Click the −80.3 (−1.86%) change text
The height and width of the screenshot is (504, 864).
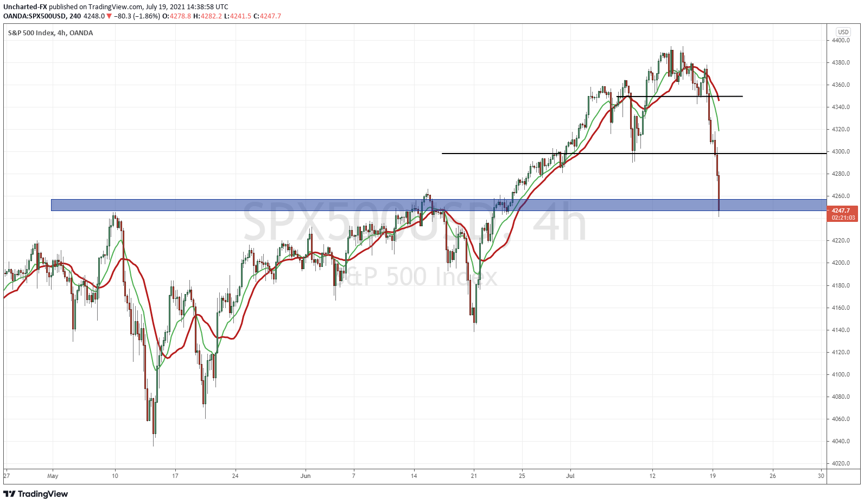click(x=137, y=16)
